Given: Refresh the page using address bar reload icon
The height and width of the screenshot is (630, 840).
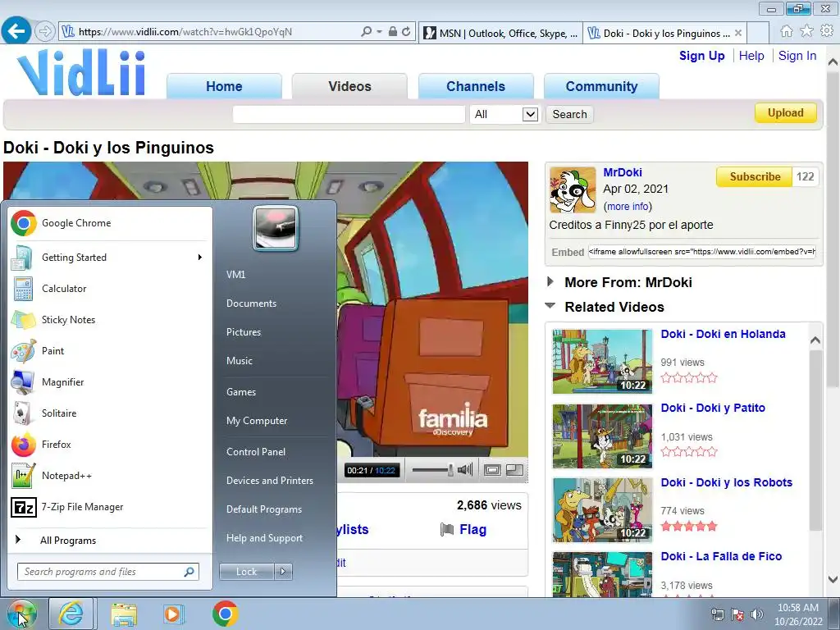Looking at the screenshot, I should tap(406, 32).
